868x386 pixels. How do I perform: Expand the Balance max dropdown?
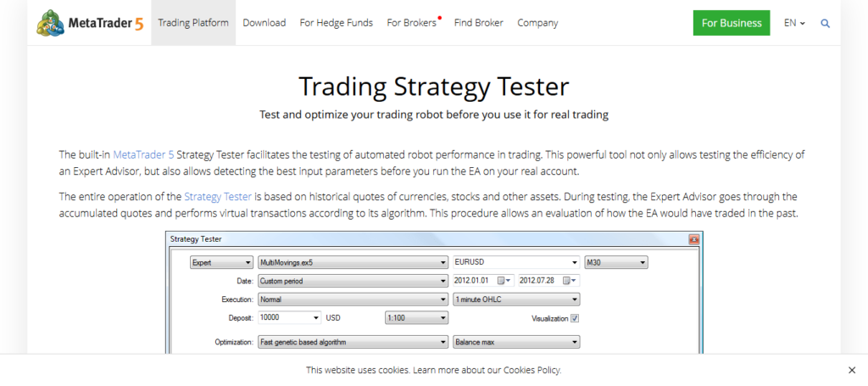click(x=516, y=342)
